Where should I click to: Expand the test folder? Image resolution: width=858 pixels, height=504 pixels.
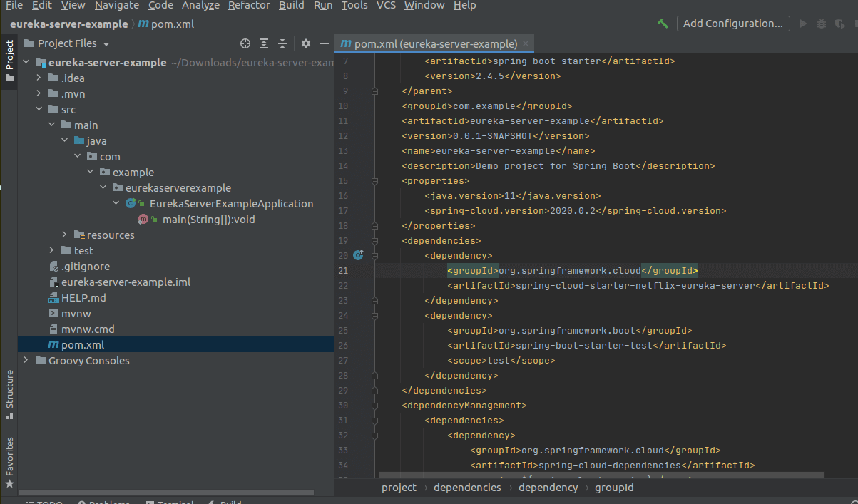pyautogui.click(x=53, y=251)
